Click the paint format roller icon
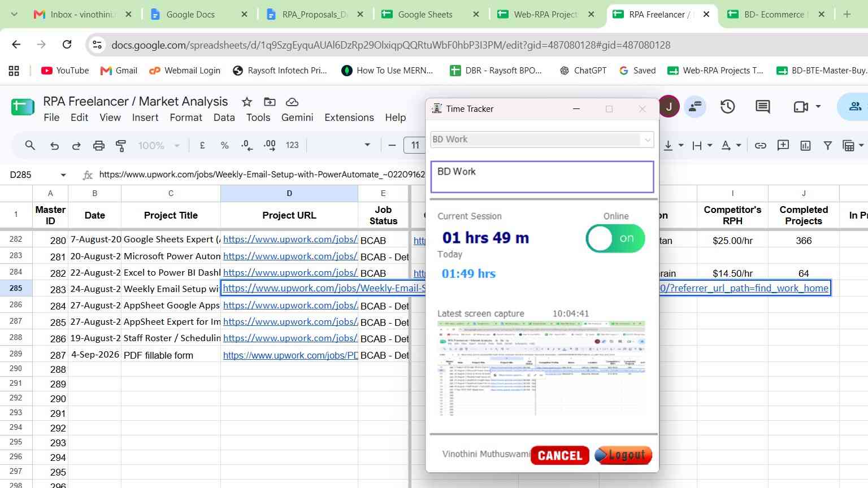Image resolution: width=868 pixels, height=488 pixels. pyautogui.click(x=120, y=146)
